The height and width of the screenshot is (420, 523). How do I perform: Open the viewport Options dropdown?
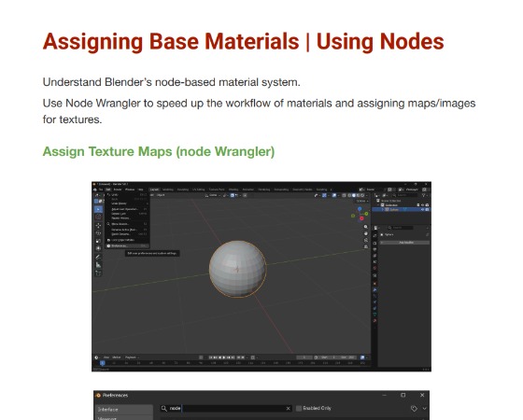pyautogui.click(x=362, y=201)
